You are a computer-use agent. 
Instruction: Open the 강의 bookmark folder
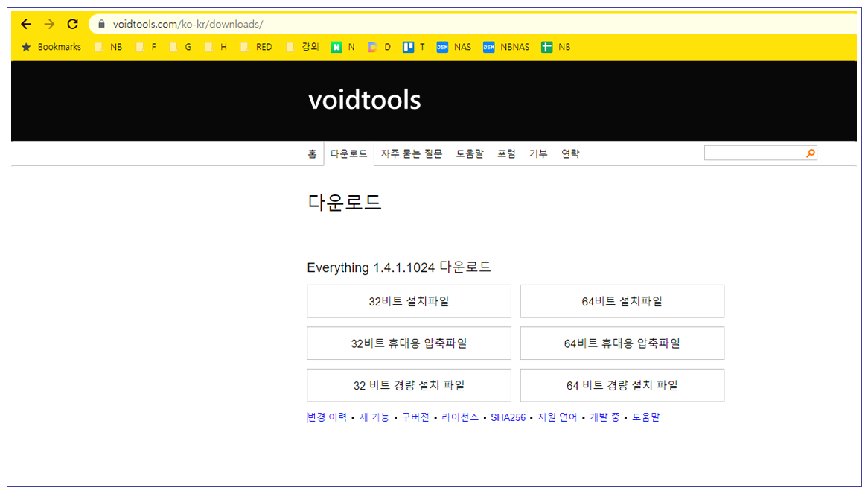click(x=303, y=47)
